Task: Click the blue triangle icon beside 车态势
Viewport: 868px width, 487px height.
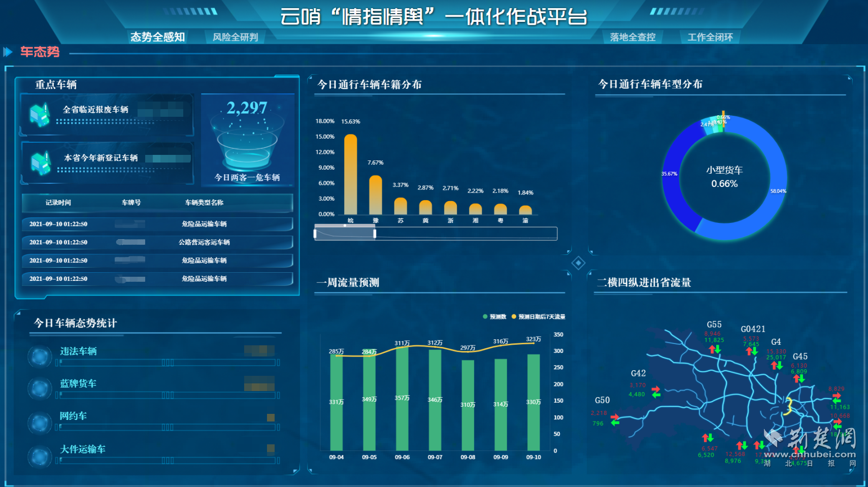Action: point(8,52)
